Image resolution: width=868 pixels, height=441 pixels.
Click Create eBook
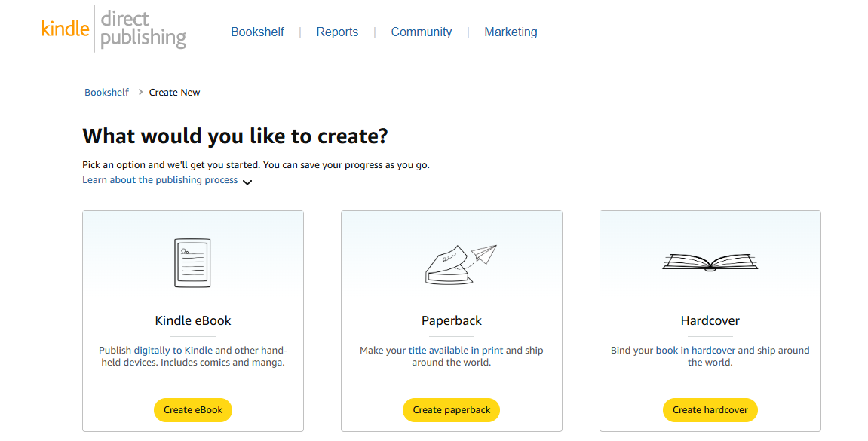pyautogui.click(x=192, y=409)
